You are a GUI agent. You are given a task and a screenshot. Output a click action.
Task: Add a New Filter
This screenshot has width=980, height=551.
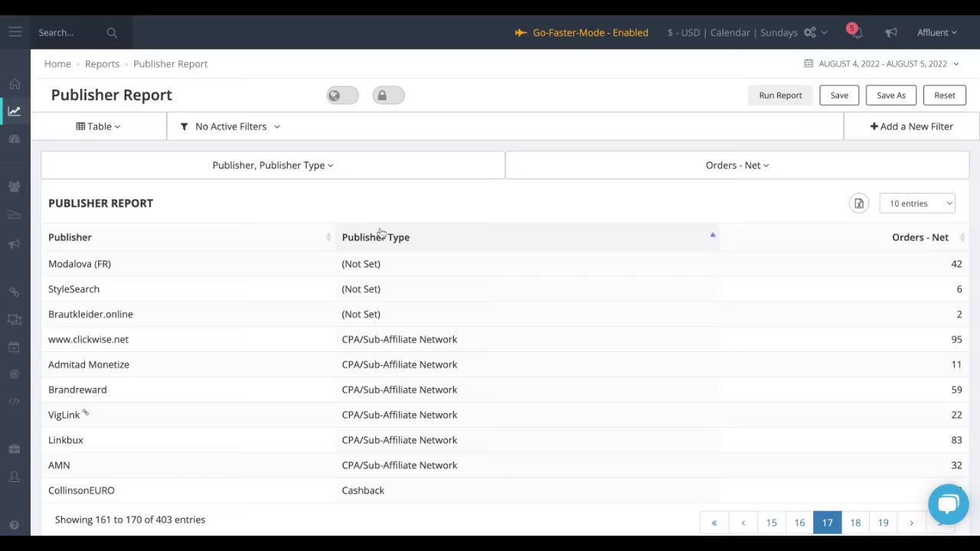click(x=911, y=126)
